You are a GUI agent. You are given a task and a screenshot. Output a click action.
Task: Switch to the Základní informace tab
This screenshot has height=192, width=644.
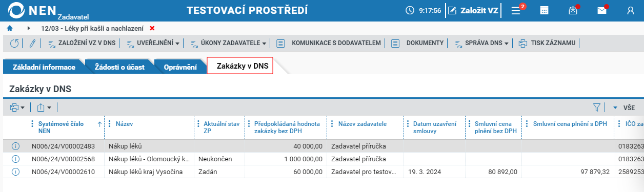tap(44, 67)
